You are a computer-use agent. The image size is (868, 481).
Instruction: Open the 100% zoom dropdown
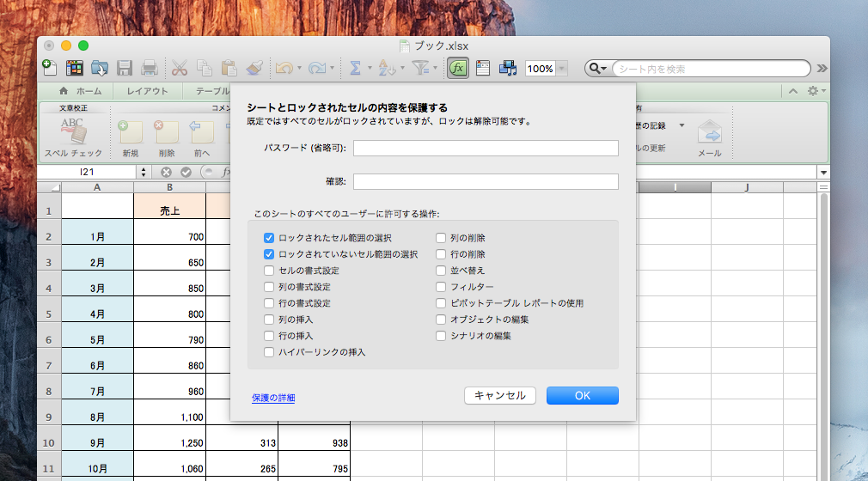coord(562,69)
